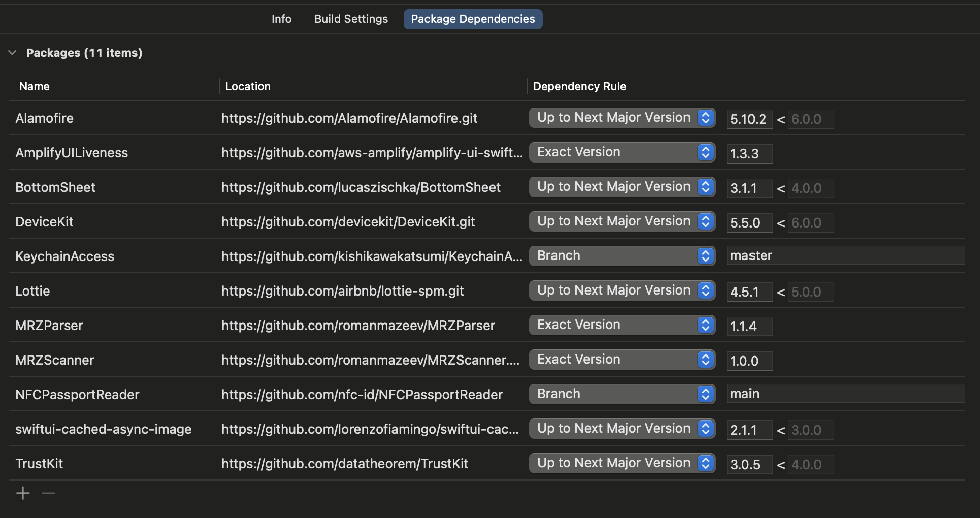
Task: Add a new package with the plus icon
Action: tap(23, 493)
